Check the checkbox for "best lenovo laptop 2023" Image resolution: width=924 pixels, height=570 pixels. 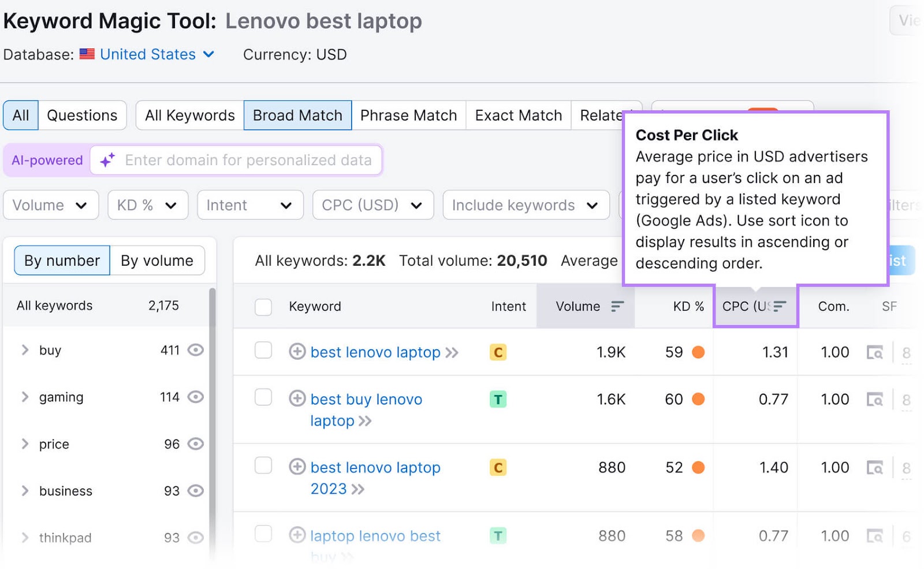tap(263, 466)
